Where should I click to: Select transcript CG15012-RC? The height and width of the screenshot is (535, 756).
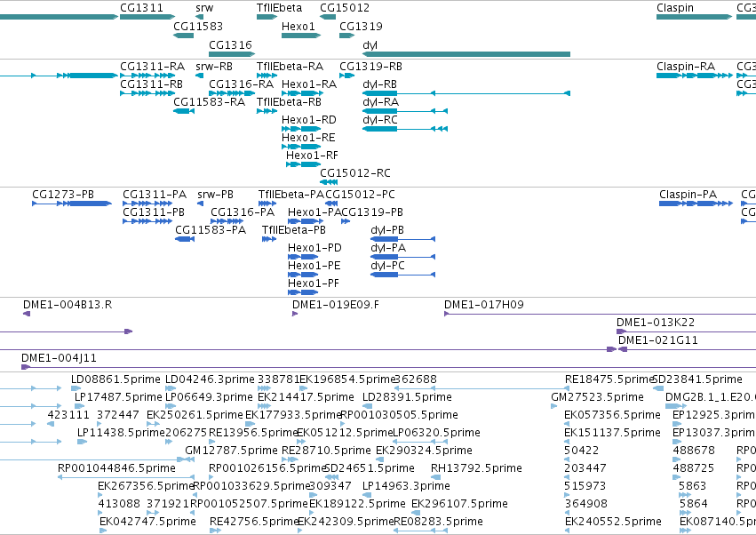pyautogui.click(x=354, y=172)
